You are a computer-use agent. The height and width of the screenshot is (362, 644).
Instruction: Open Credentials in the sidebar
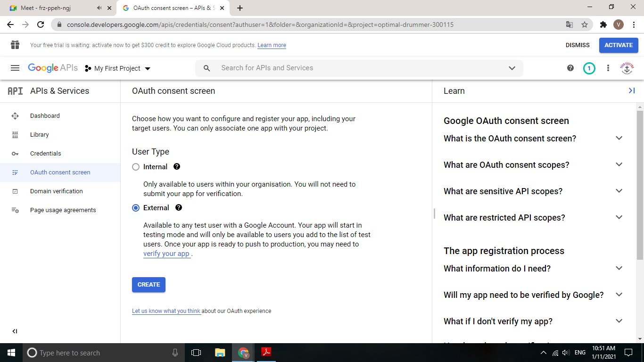(60, 153)
